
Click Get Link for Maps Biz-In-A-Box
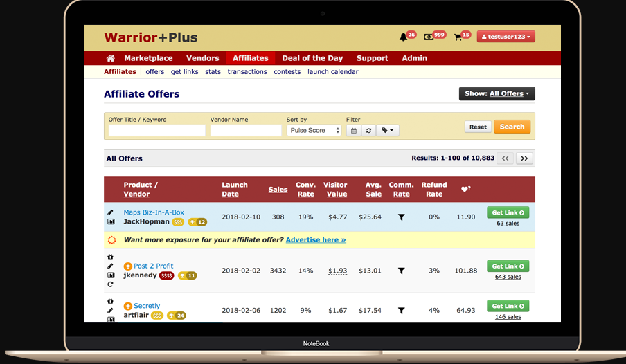(x=508, y=212)
